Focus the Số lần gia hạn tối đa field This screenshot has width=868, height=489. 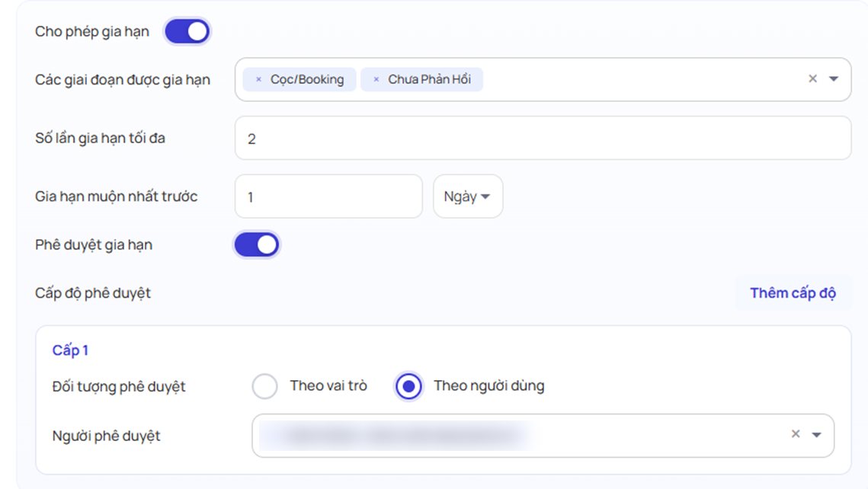543,139
